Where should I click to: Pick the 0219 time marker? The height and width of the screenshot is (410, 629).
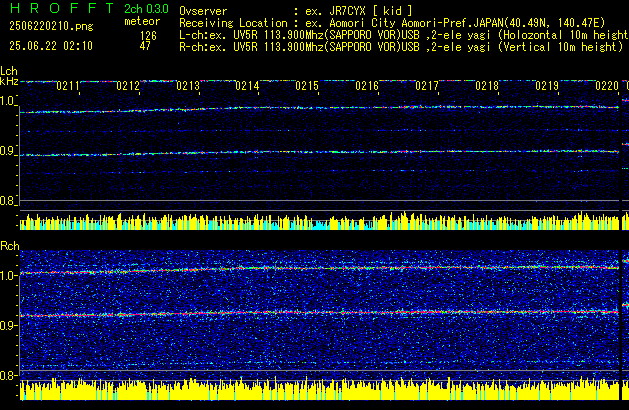click(547, 86)
